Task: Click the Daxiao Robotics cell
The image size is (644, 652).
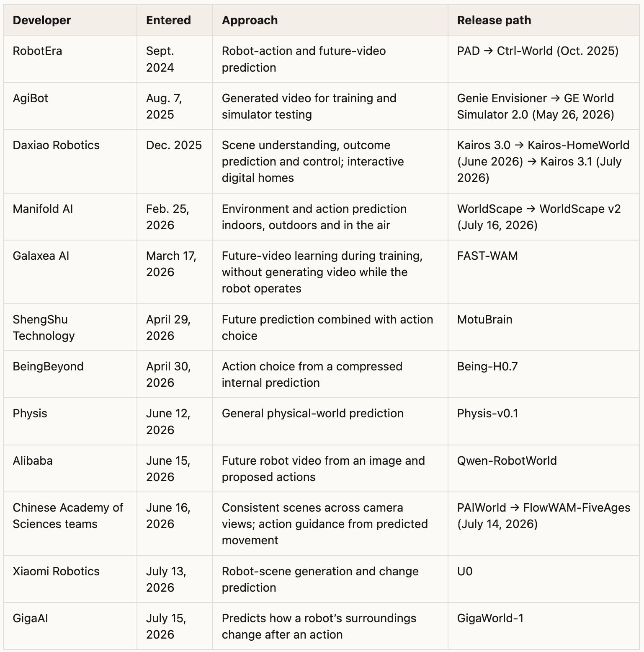Action: [x=70, y=161]
